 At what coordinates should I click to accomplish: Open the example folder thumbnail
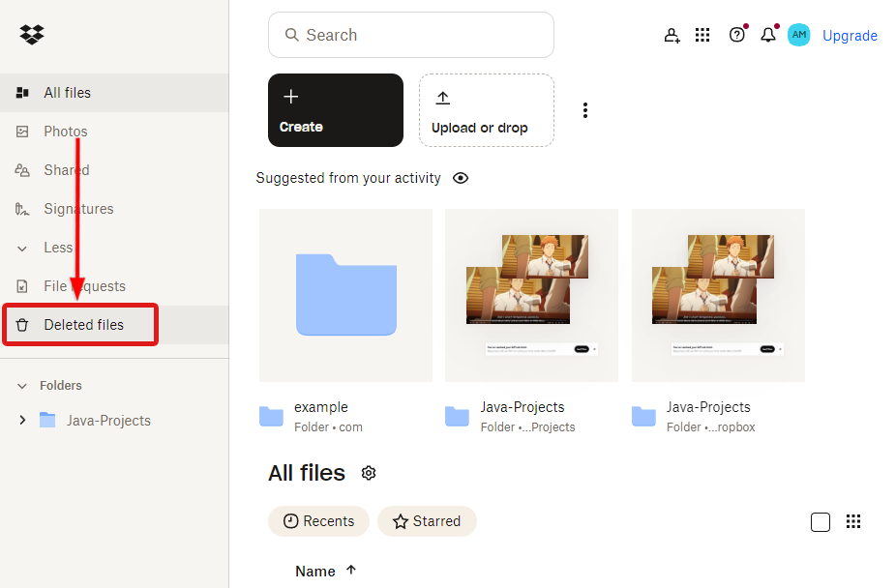(345, 295)
